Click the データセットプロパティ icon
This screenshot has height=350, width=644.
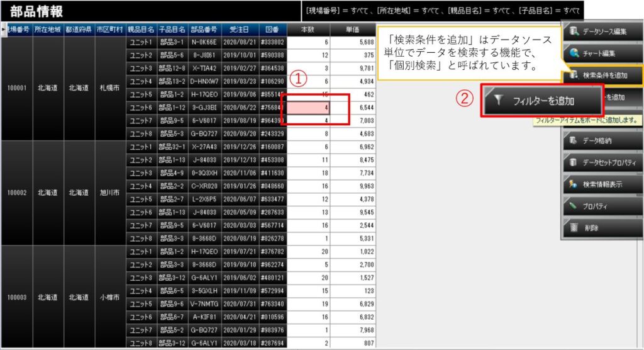(574, 162)
